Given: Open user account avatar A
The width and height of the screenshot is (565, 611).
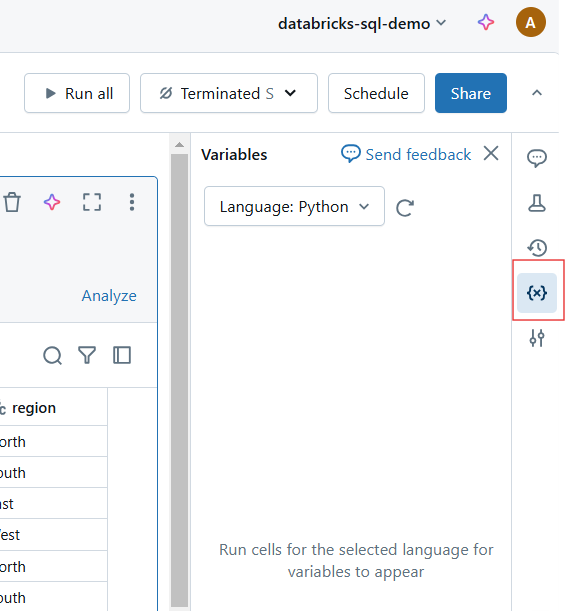Looking at the screenshot, I should coord(530,22).
